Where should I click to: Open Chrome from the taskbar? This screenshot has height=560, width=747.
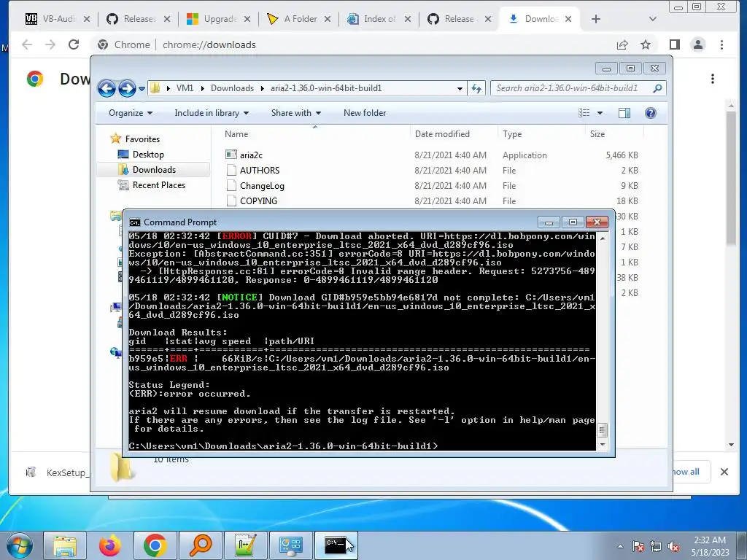point(155,545)
